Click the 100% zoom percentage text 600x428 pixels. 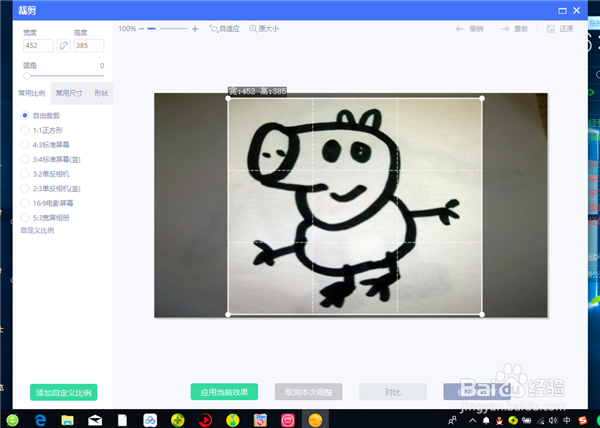(127, 29)
